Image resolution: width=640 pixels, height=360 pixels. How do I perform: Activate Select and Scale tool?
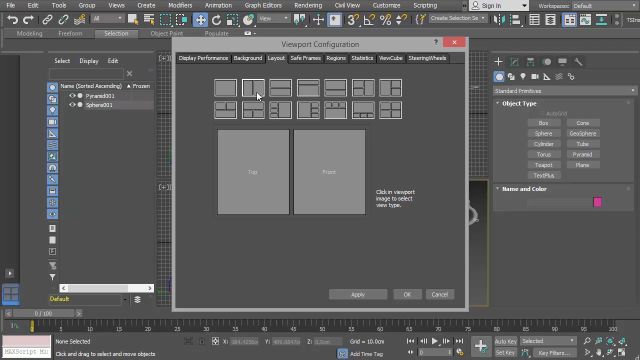[232, 20]
